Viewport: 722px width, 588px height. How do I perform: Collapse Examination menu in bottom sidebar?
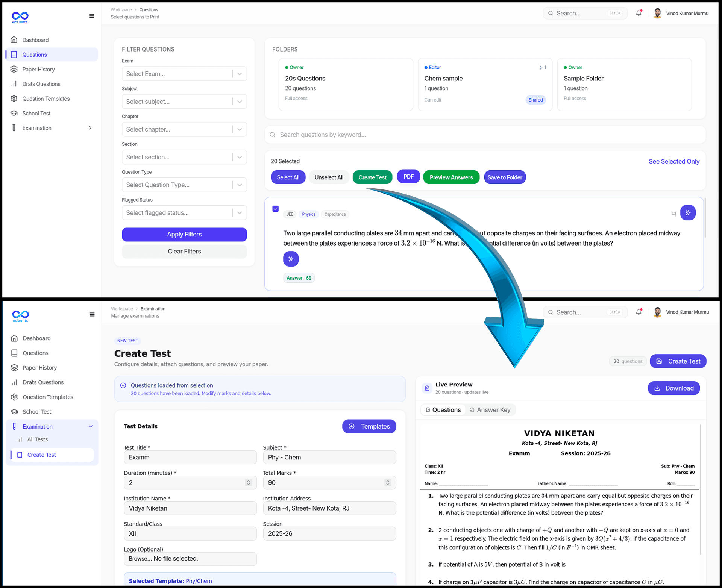pos(91,426)
